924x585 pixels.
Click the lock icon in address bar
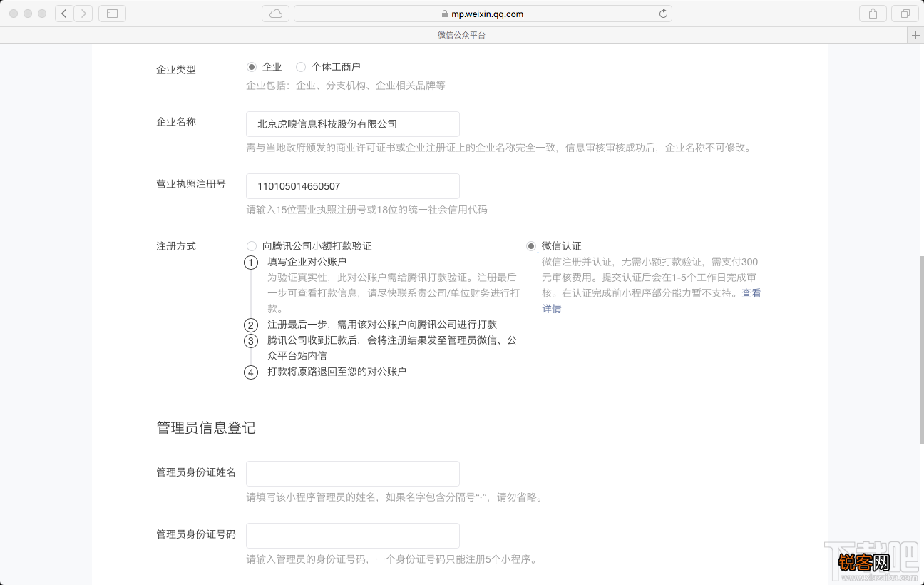tap(445, 14)
